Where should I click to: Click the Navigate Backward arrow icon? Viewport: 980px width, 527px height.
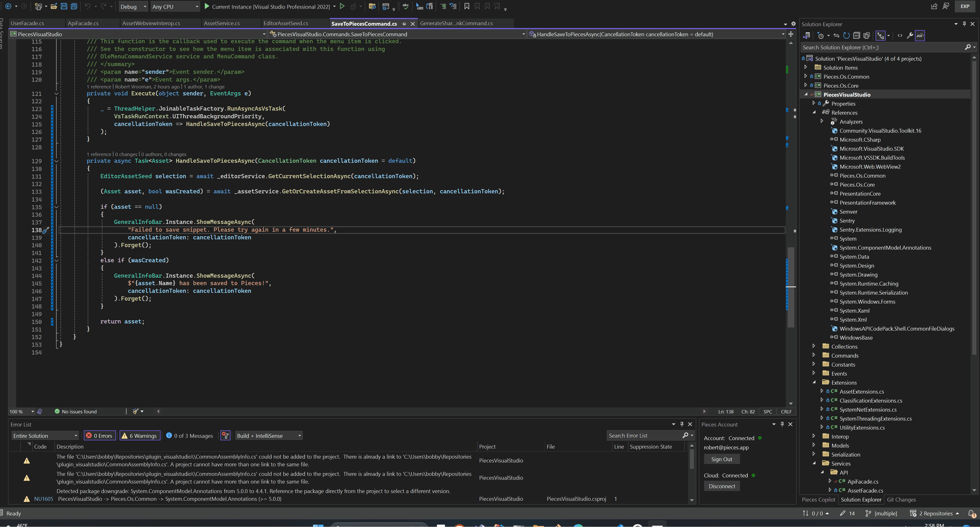[x=8, y=6]
